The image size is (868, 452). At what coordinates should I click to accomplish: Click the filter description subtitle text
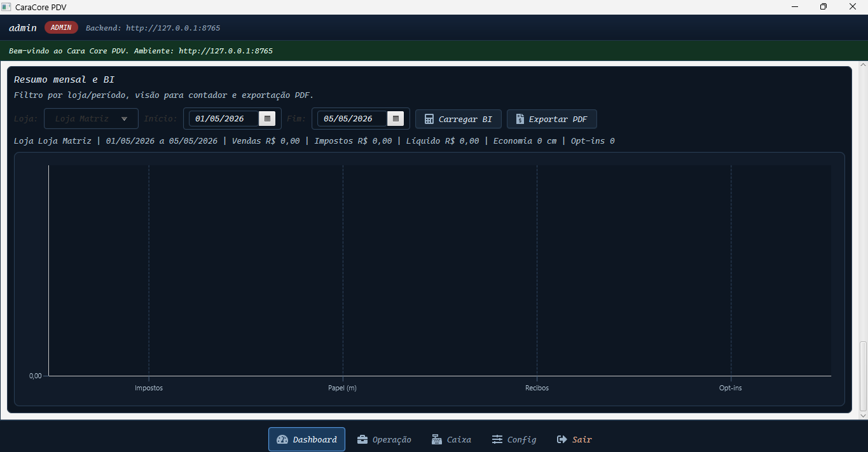pyautogui.click(x=163, y=95)
